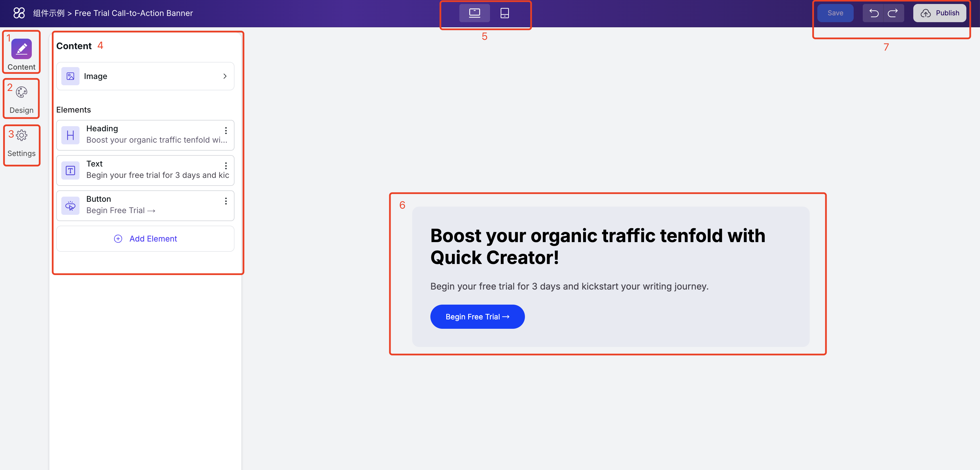Open the Heading element options menu

point(226,131)
